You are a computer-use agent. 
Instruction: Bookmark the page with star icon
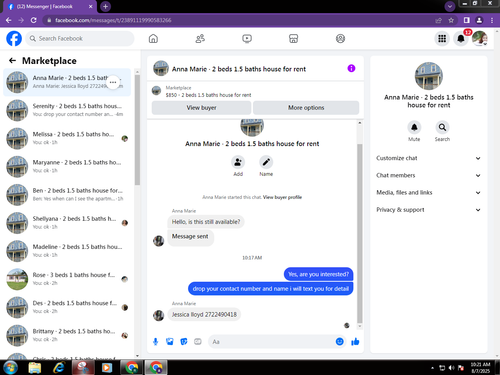[x=451, y=20]
